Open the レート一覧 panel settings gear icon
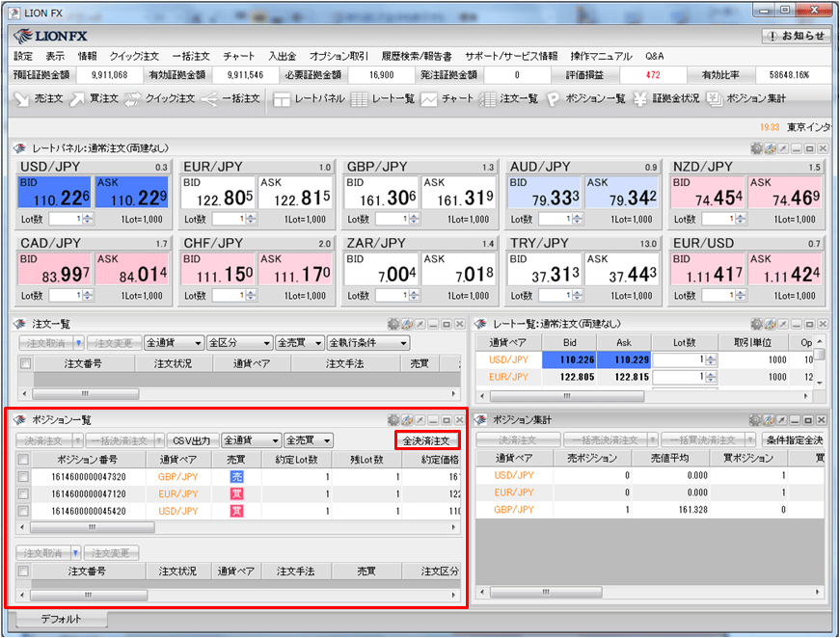 (x=756, y=324)
